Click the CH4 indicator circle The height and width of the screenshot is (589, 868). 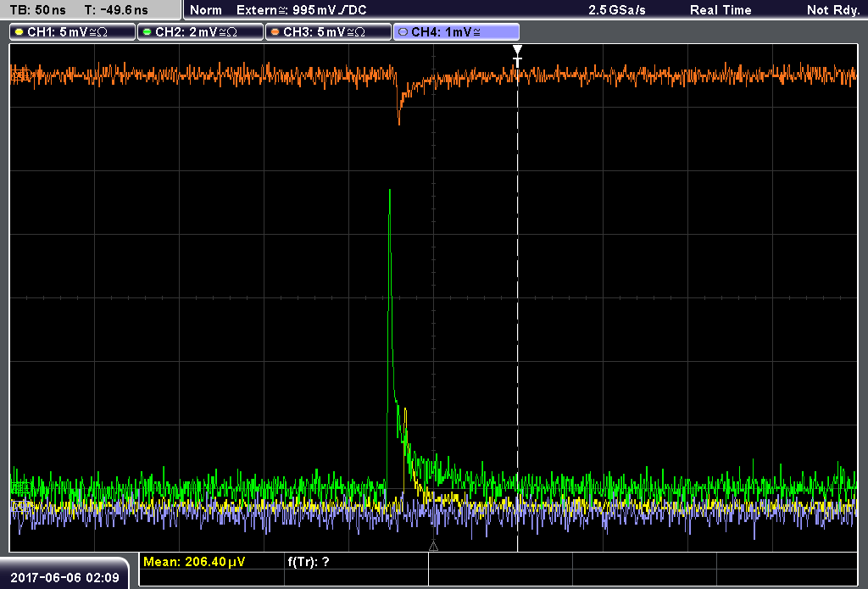[x=403, y=32]
